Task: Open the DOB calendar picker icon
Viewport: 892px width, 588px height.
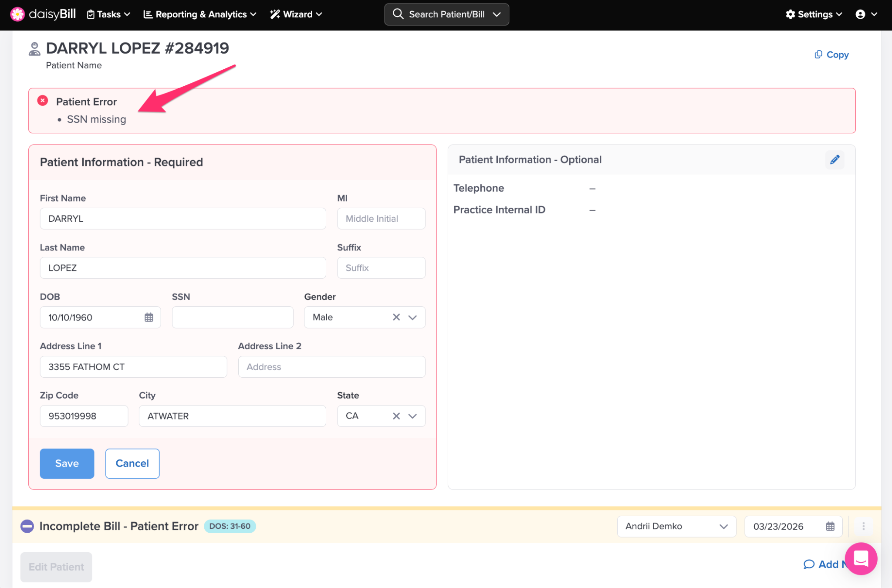Action: click(x=149, y=317)
